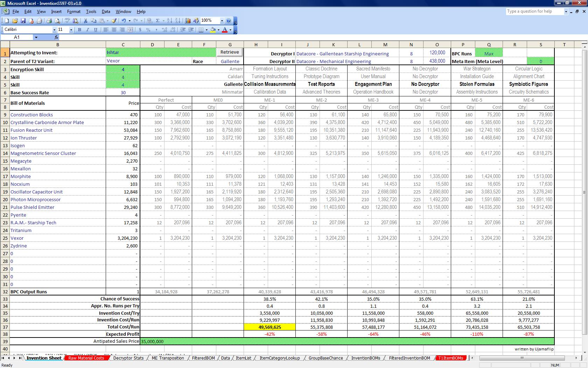588x368 pixels.
Task: Insert an AutoSum formula
Action: click(157, 21)
